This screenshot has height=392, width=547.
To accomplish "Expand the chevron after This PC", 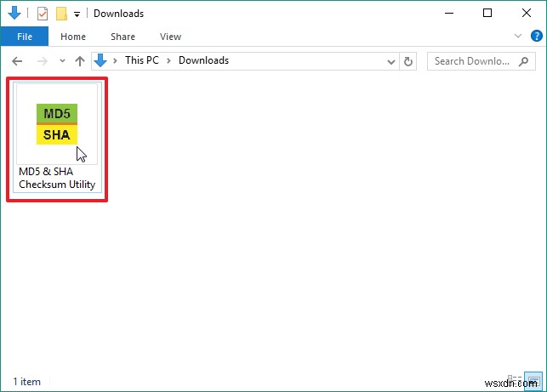I will pyautogui.click(x=168, y=61).
